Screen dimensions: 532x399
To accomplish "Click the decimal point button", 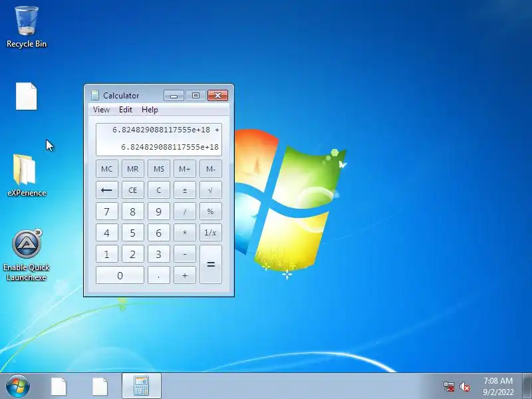I will (159, 275).
